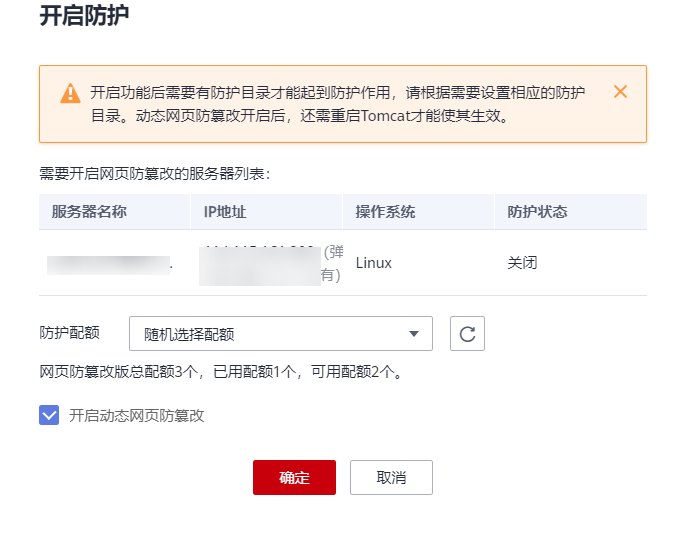Click the 开启防护 dialog title
This screenshot has height=534, width=686.
pyautogui.click(x=83, y=17)
